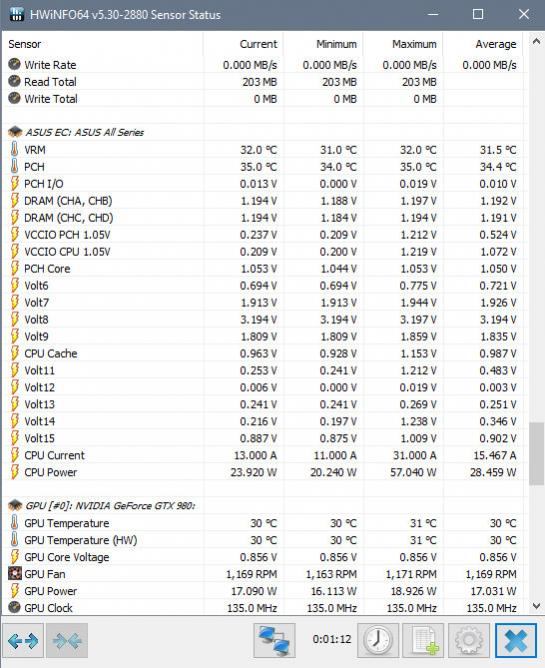The height and width of the screenshot is (668, 545).
Task: Select the GPU Fan sensor row
Action: pyautogui.click(x=263, y=574)
